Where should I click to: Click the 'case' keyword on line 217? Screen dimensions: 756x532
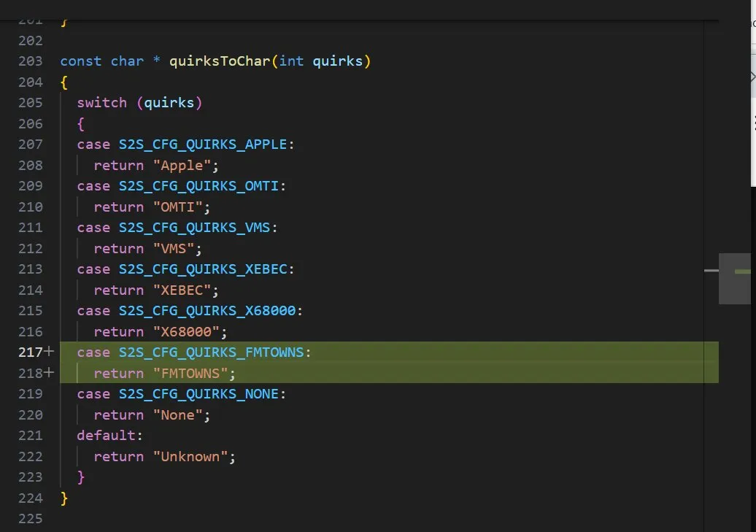93,352
